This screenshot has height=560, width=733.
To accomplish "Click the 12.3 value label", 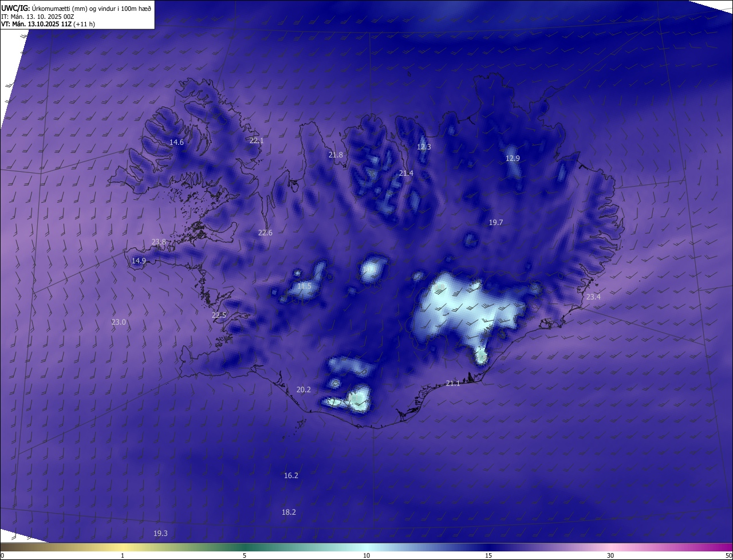I will click(424, 147).
